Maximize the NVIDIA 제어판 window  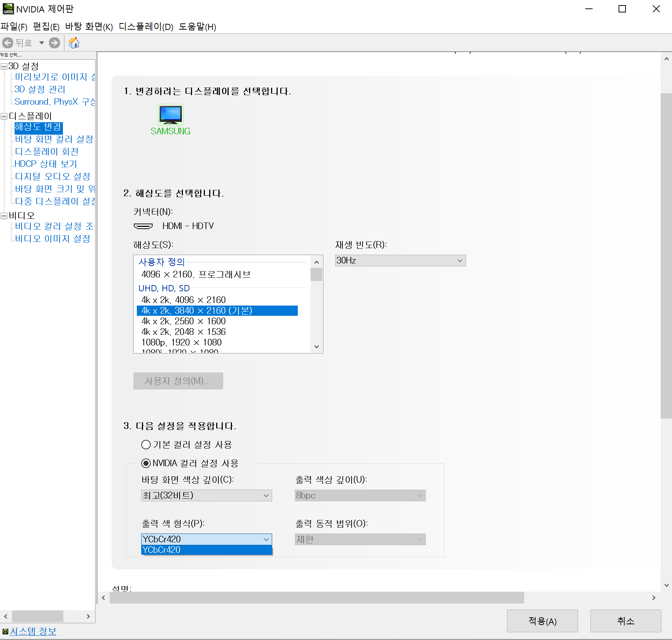(x=622, y=9)
